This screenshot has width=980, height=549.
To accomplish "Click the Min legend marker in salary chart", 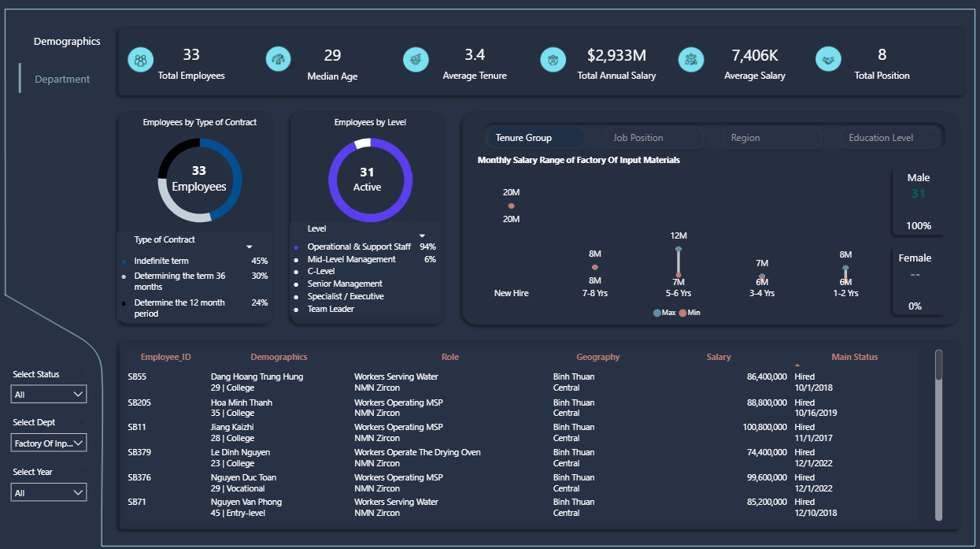I will pyautogui.click(x=682, y=313).
